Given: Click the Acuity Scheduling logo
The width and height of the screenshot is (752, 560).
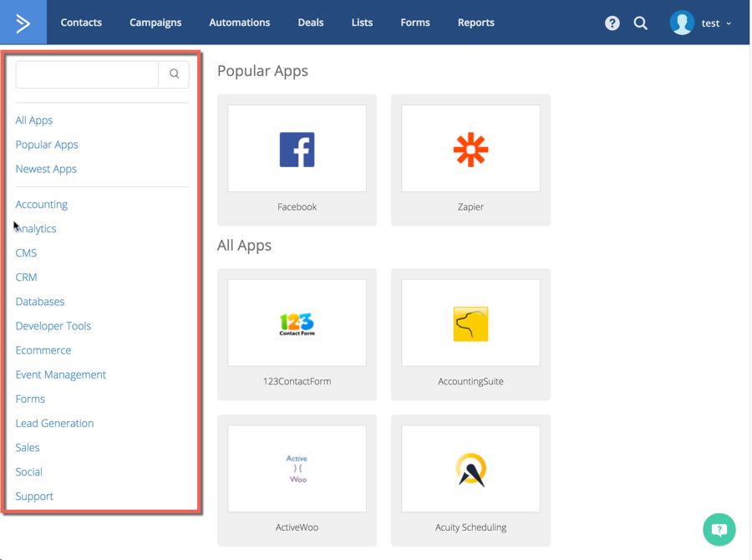Looking at the screenshot, I should click(470, 470).
